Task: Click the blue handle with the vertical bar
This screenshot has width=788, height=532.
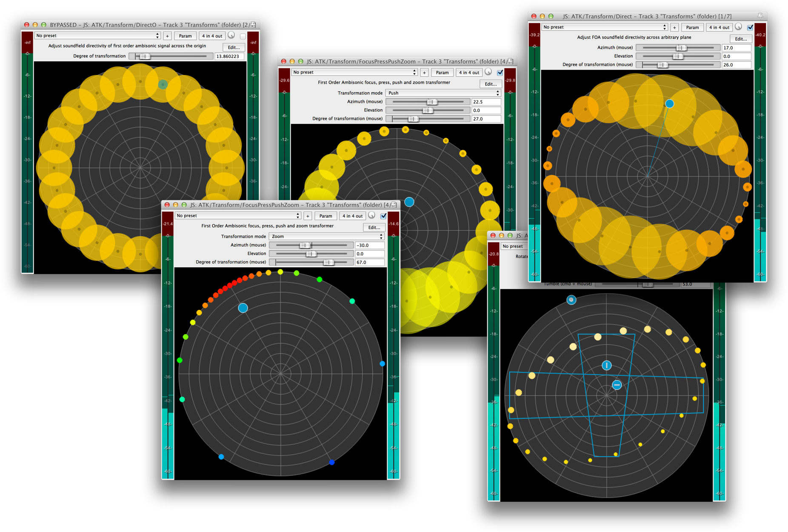Action: [x=606, y=365]
